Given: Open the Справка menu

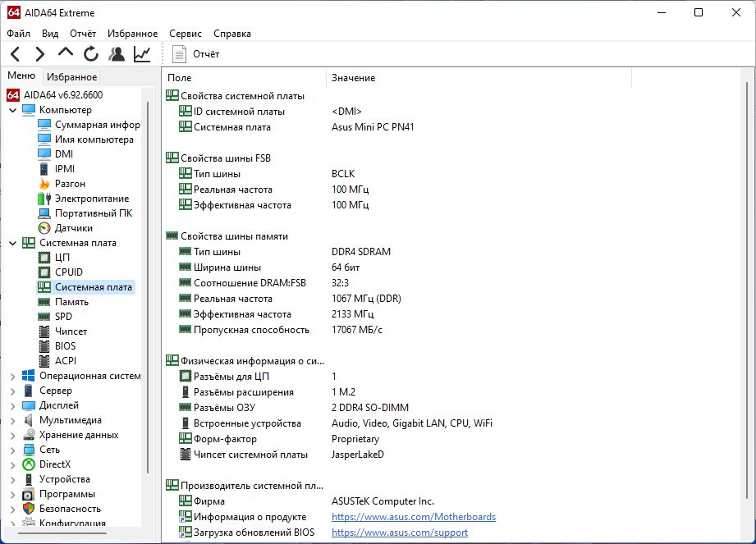Looking at the screenshot, I should 232,34.
